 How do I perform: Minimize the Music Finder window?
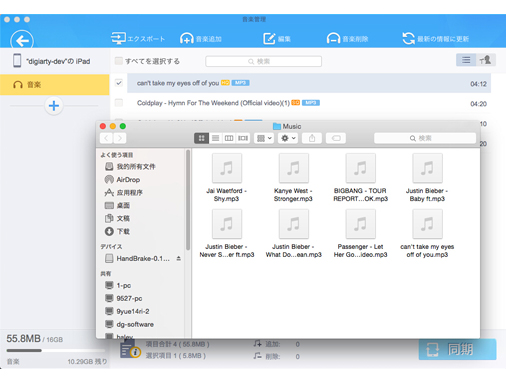point(113,126)
